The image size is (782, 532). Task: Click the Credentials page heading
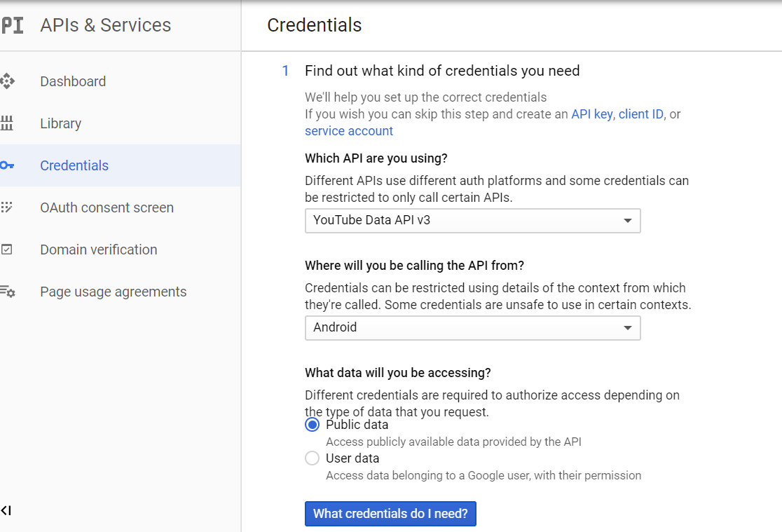tap(314, 25)
